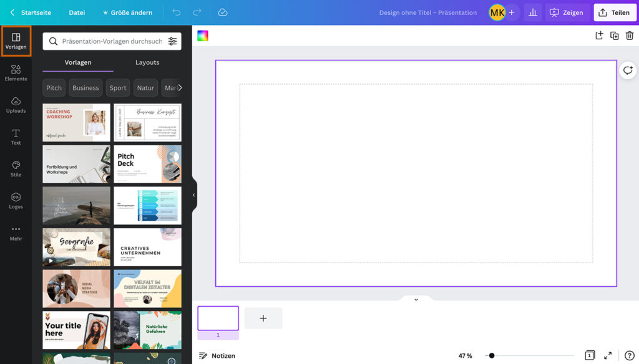Click the undo arrow icon
This screenshot has width=639, height=364.
177,12
